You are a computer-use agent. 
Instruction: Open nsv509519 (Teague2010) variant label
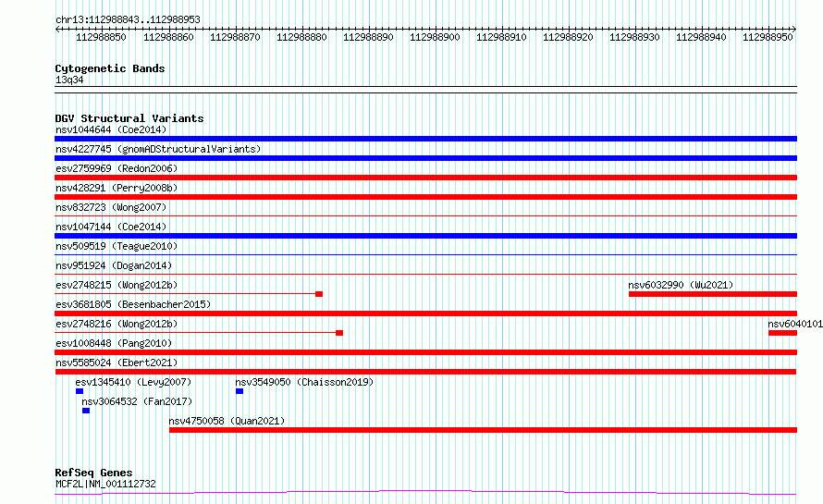117,246
